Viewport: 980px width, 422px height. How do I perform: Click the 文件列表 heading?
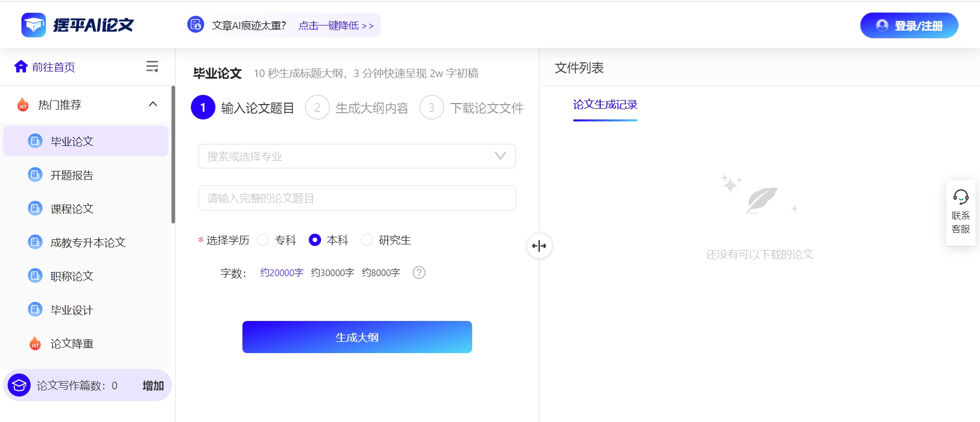pos(579,68)
